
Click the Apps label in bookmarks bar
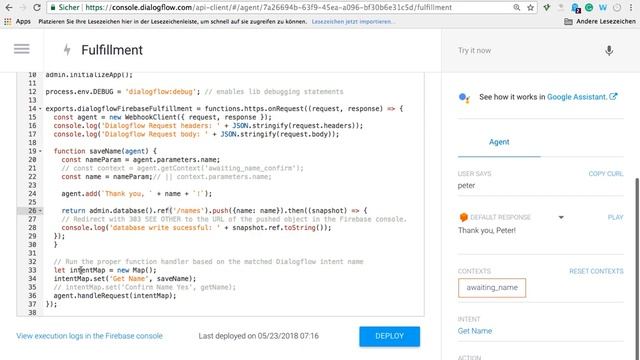[x=23, y=22]
